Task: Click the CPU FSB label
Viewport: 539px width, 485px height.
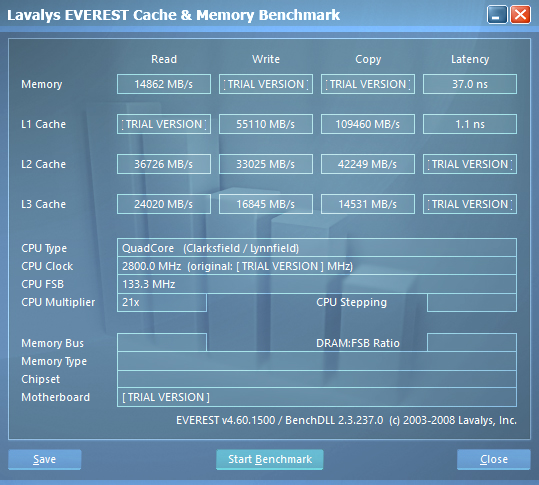Action: (42, 284)
